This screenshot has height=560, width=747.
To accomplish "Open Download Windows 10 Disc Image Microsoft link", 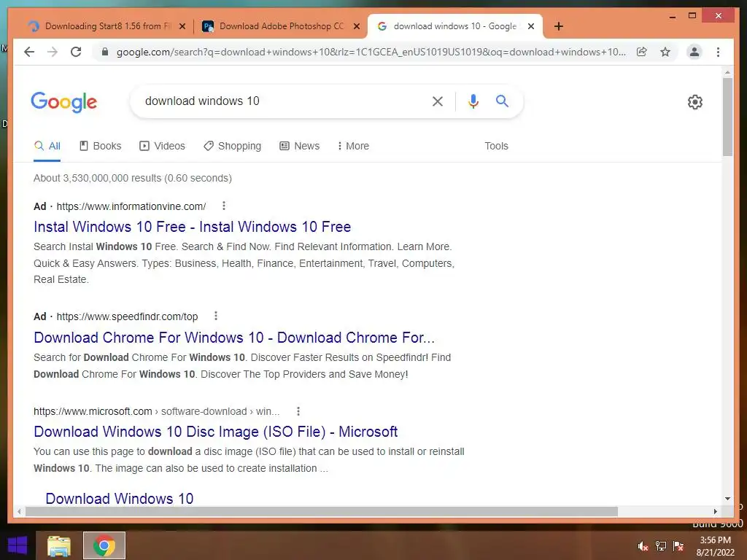I will [215, 432].
